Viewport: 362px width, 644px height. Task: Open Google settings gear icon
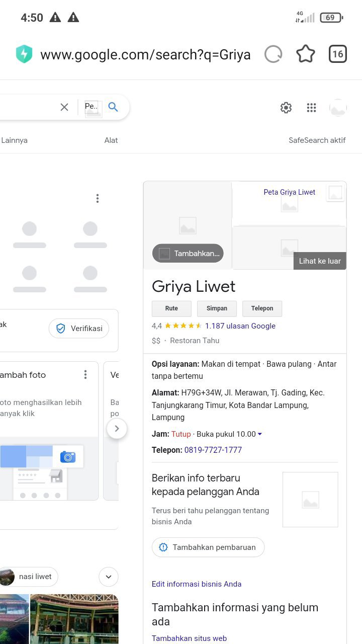(286, 108)
